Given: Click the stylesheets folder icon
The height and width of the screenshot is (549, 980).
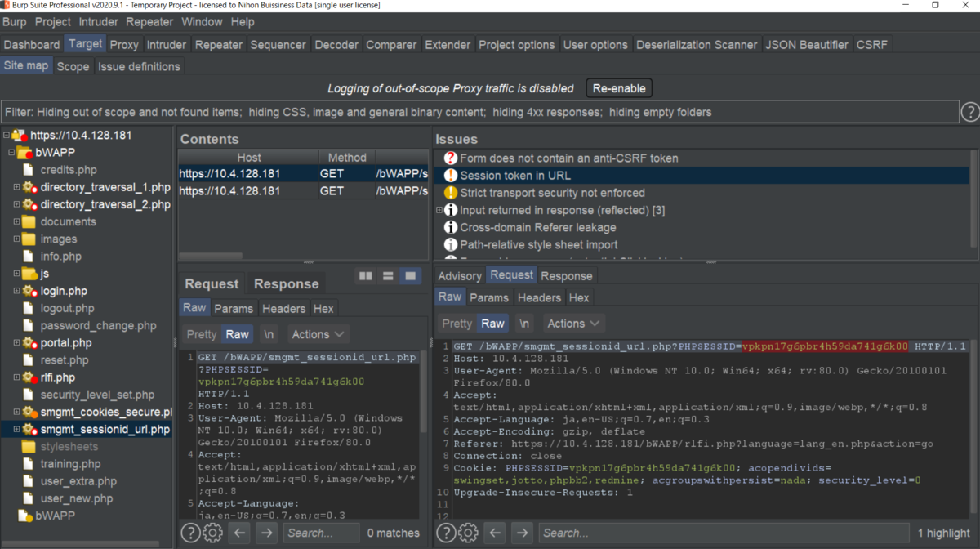Looking at the screenshot, I should tap(29, 446).
